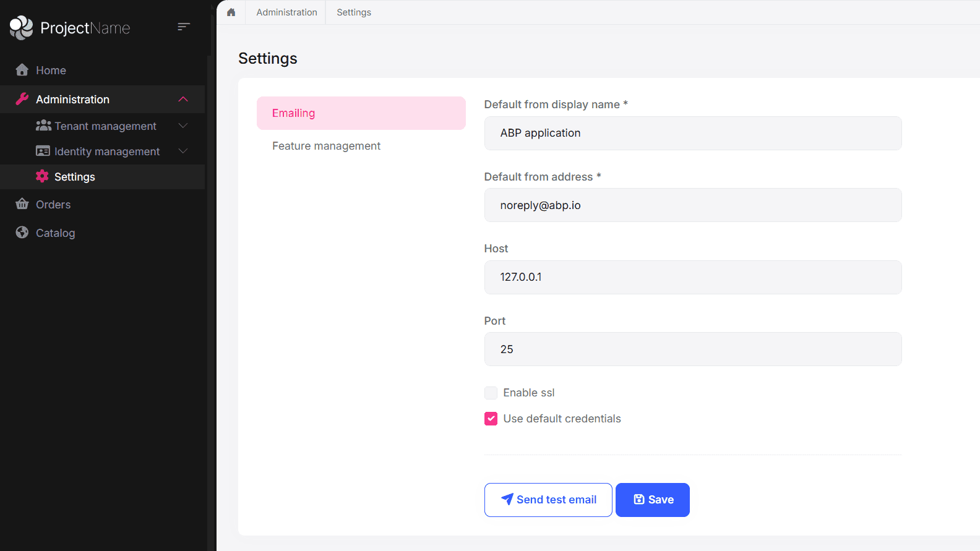This screenshot has height=551, width=980.
Task: Focus the Default from address field
Action: (693, 205)
